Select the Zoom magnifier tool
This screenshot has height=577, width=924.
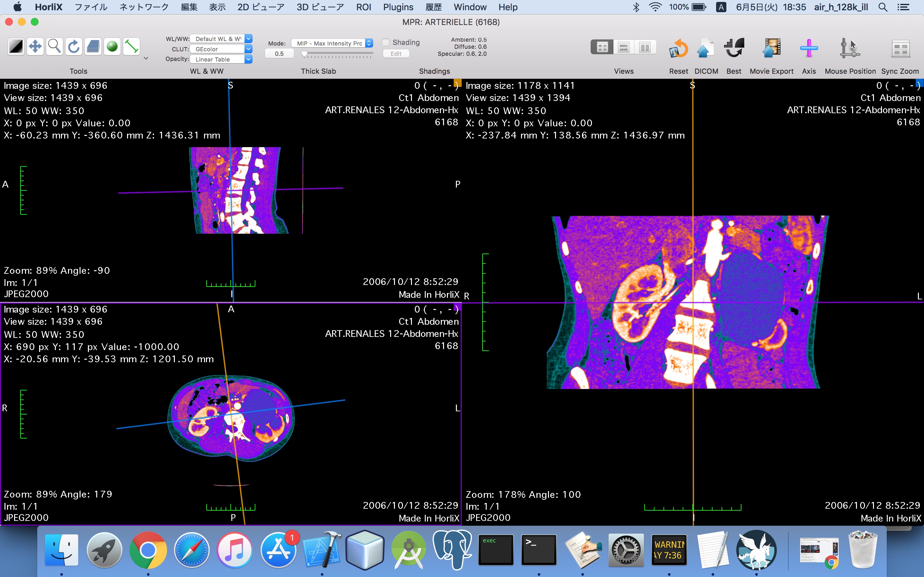click(x=54, y=46)
